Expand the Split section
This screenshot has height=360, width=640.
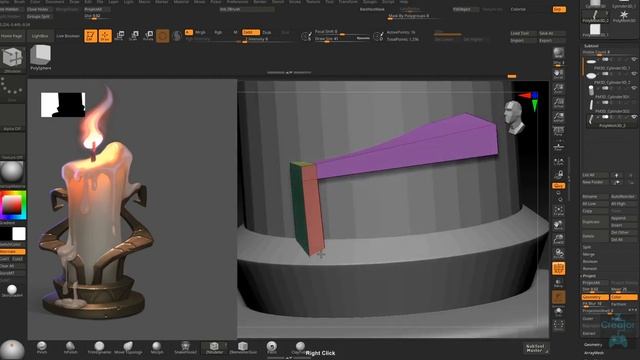(x=587, y=247)
